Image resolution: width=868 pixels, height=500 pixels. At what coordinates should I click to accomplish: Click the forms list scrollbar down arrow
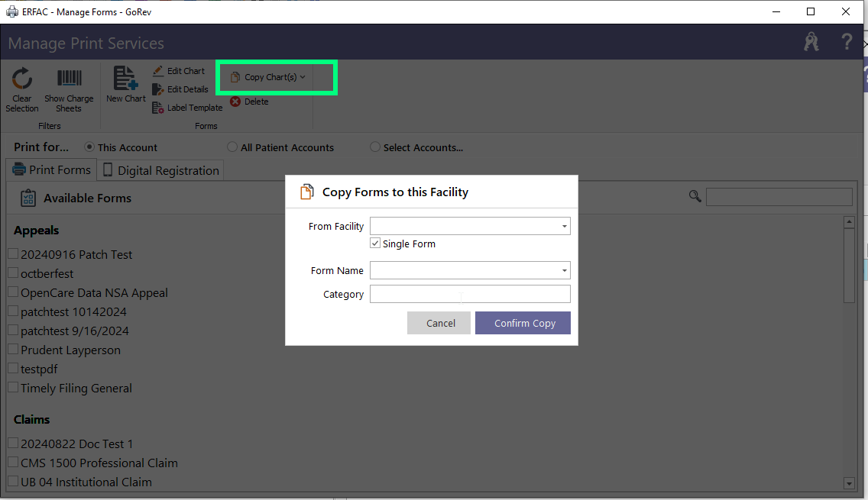click(x=849, y=483)
